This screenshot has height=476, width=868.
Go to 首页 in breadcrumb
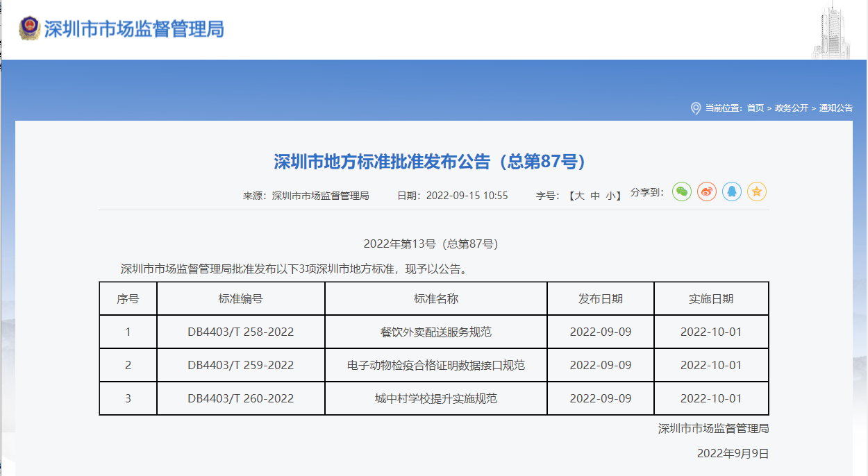756,108
